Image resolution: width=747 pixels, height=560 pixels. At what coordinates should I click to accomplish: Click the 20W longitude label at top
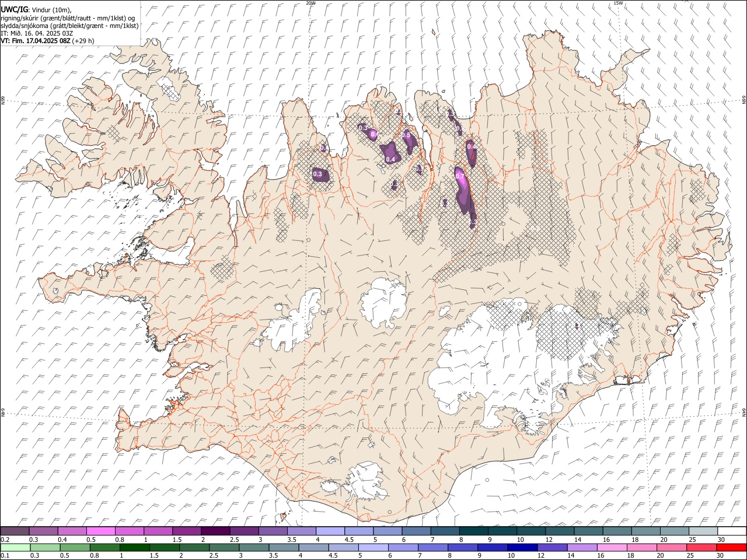pyautogui.click(x=310, y=3)
